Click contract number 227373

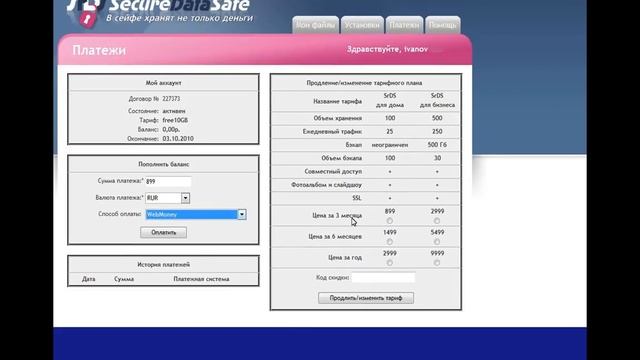(171, 99)
